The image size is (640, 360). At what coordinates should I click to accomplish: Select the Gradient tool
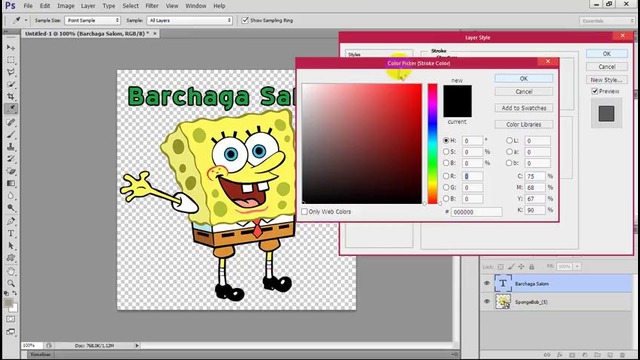click(x=11, y=183)
